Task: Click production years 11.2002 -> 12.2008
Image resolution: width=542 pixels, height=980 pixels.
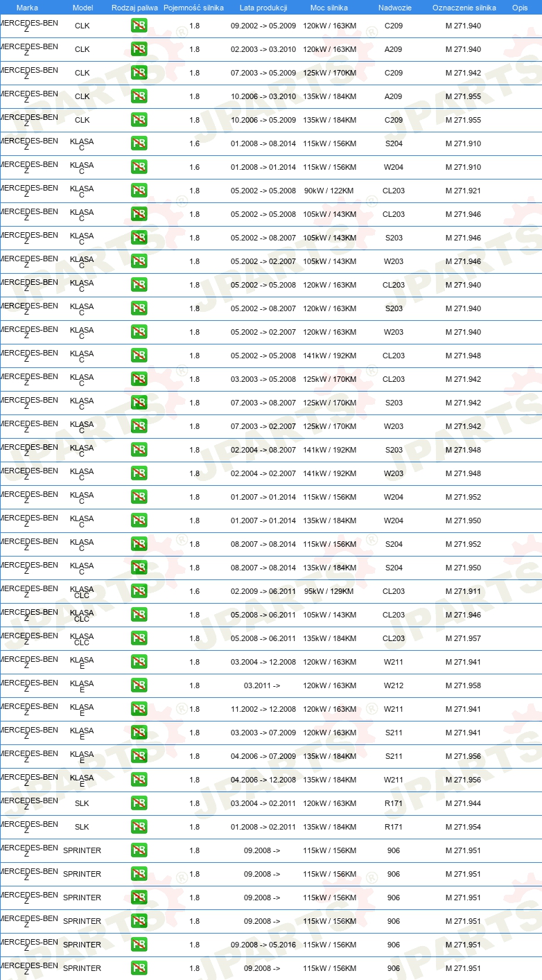Action: (x=263, y=709)
